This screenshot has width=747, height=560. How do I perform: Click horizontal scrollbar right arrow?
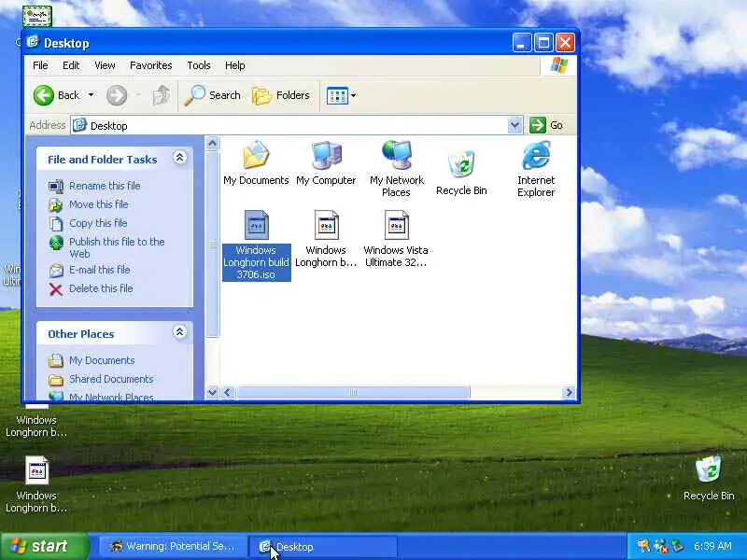(569, 392)
